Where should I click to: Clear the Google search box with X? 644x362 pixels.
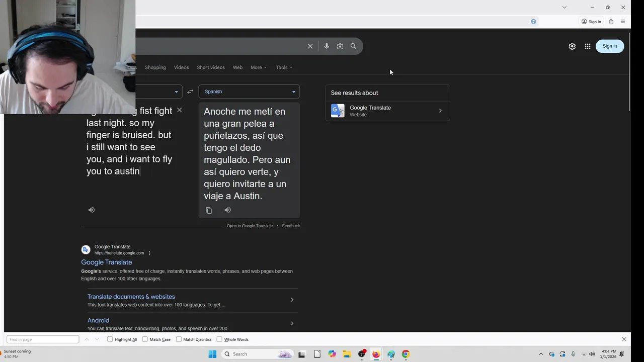pyautogui.click(x=310, y=46)
